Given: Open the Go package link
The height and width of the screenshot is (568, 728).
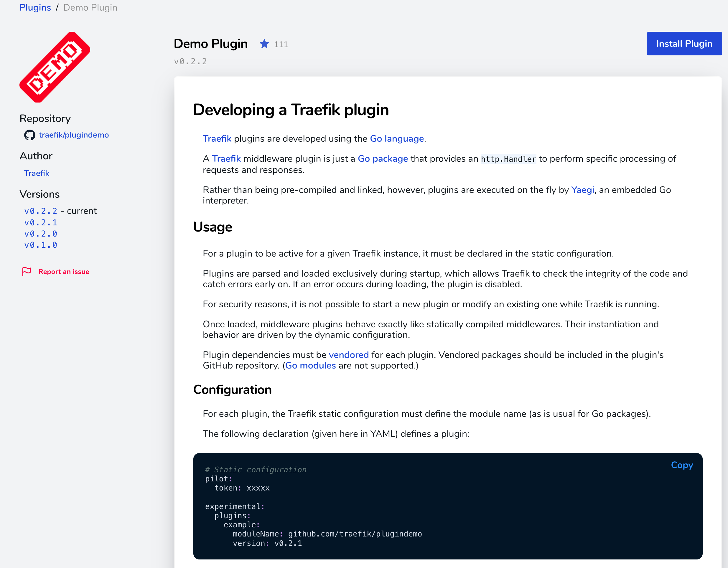Looking at the screenshot, I should tap(382, 159).
